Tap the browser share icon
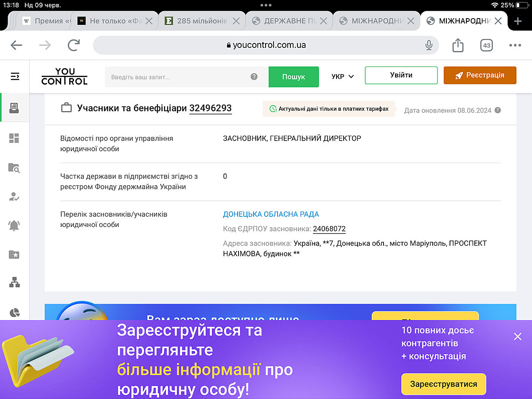532x399 pixels. 458,45
